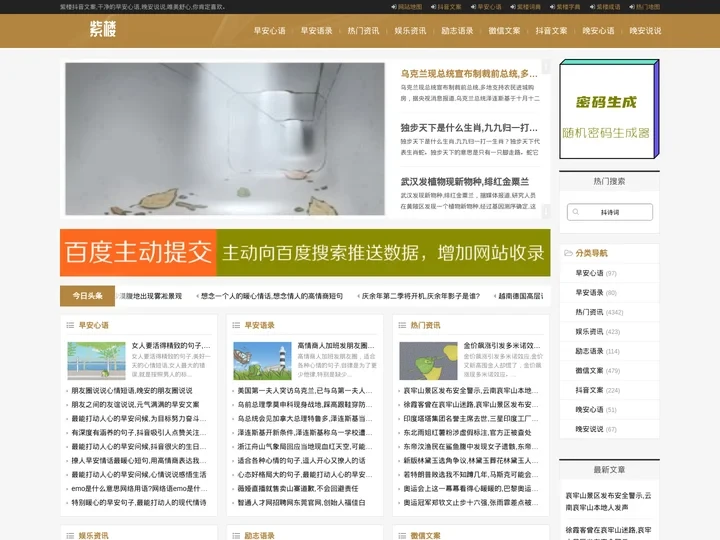The width and height of the screenshot is (720, 540).
Task: Open 奥运冠军郑钦文止步十六强 article
Action: point(471,503)
